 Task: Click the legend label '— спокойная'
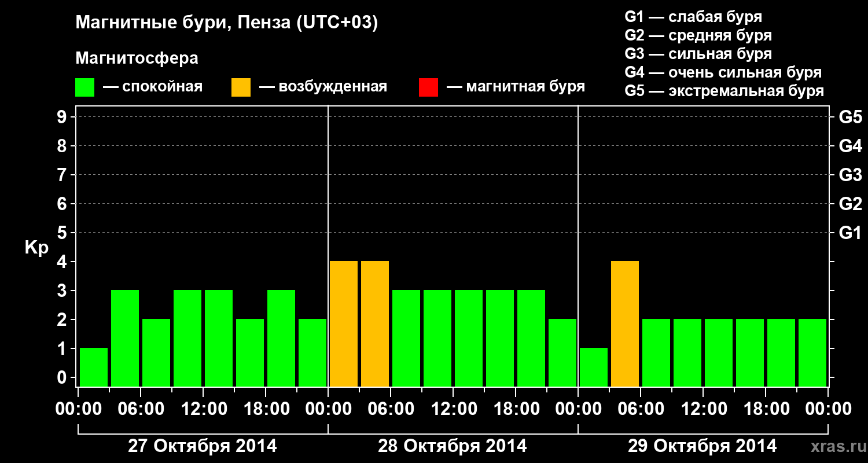tap(153, 87)
